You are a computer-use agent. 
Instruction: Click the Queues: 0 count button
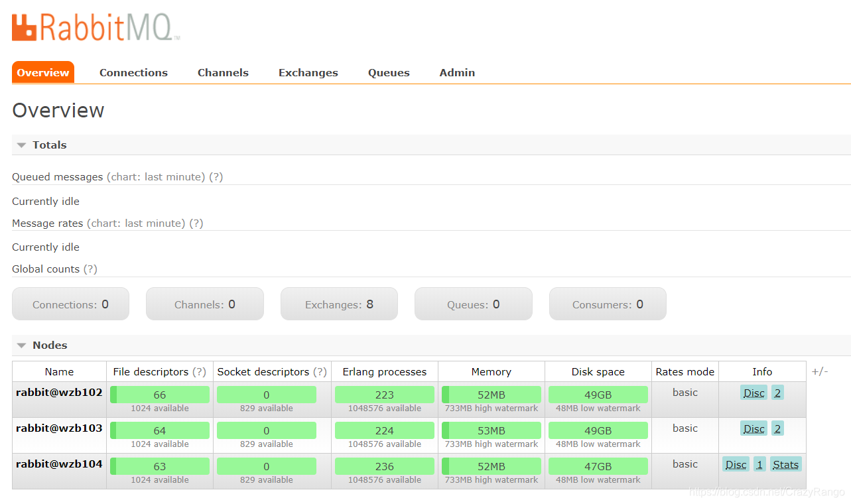[x=474, y=304]
